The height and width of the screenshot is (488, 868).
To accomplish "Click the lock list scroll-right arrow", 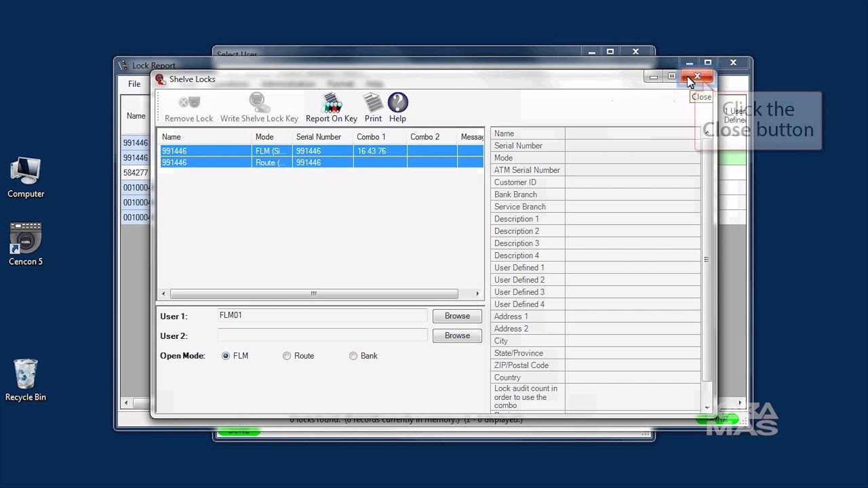I will 477,293.
